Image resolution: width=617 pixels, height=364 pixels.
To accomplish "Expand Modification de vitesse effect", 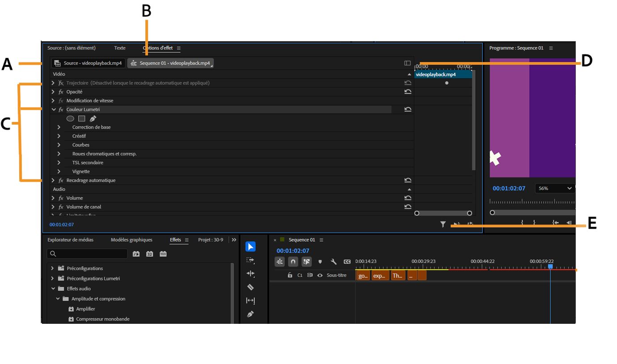I will (x=53, y=101).
